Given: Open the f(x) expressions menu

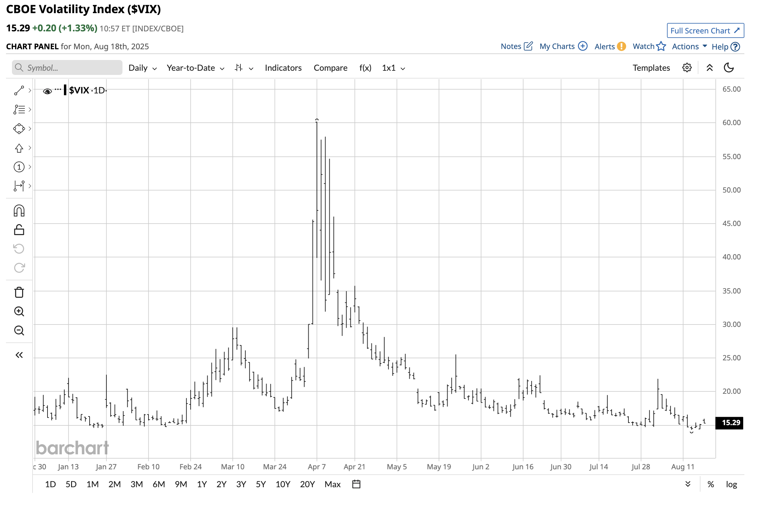Looking at the screenshot, I should 365,68.
